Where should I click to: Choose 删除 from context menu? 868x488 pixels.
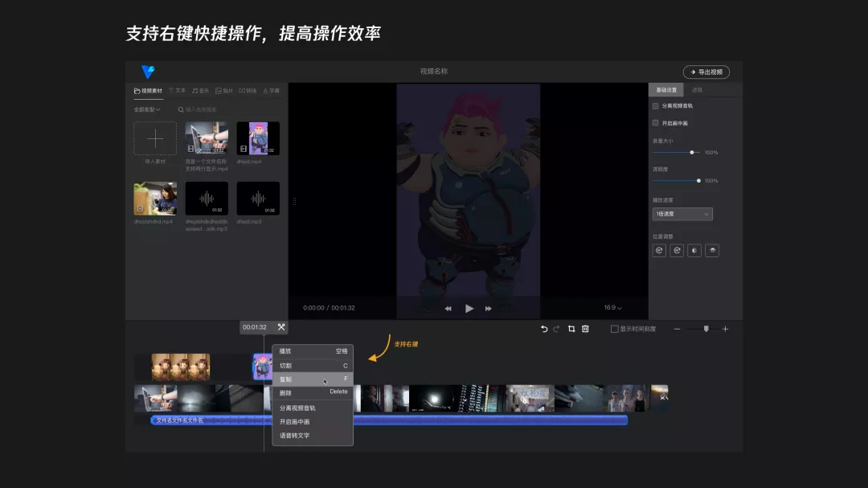[313, 392]
